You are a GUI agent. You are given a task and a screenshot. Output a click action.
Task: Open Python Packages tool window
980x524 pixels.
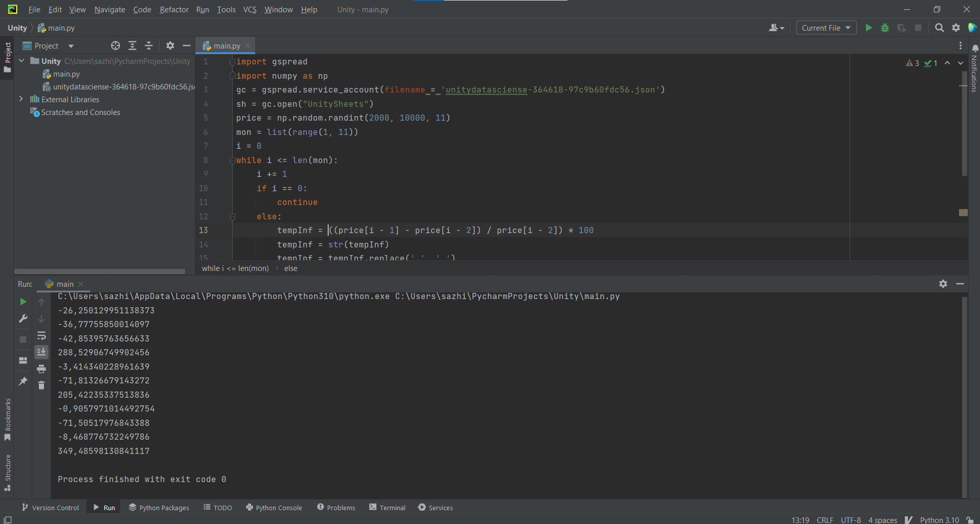coord(159,507)
